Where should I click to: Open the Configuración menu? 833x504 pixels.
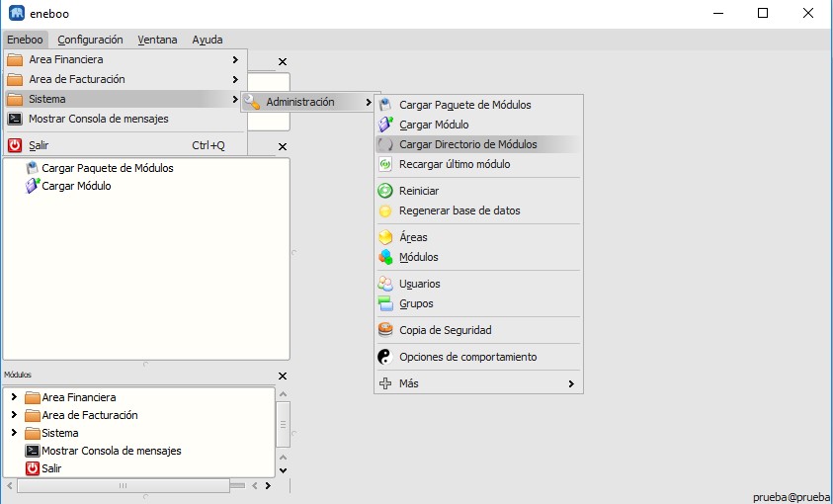(x=90, y=40)
